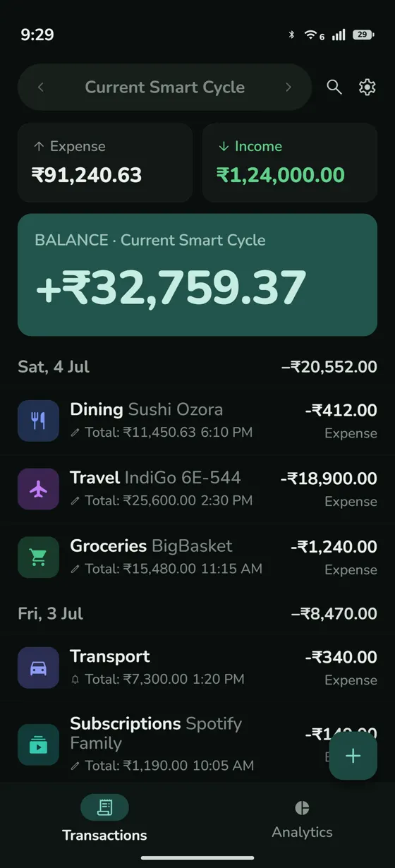Tap the Subscriptions Spotify play icon
Image resolution: width=395 pixels, height=868 pixels.
pyautogui.click(x=38, y=745)
